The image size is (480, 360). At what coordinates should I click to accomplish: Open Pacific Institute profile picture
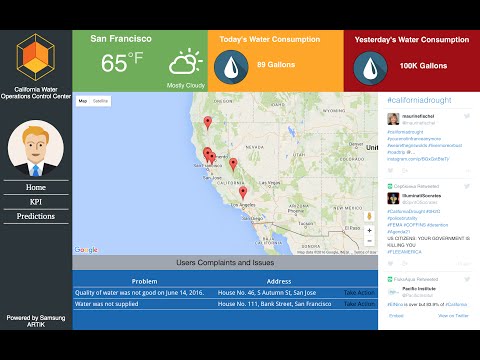pyautogui.click(x=393, y=292)
